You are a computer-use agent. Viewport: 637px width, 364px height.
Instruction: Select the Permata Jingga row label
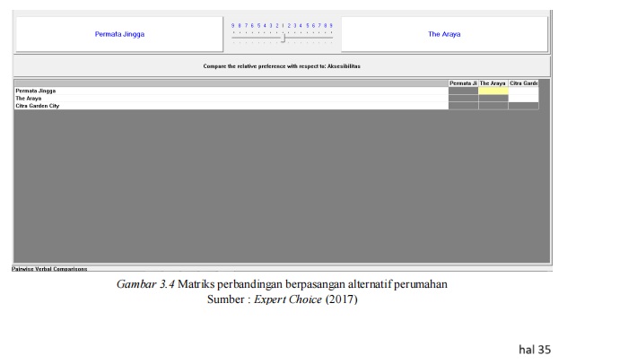tap(35, 91)
